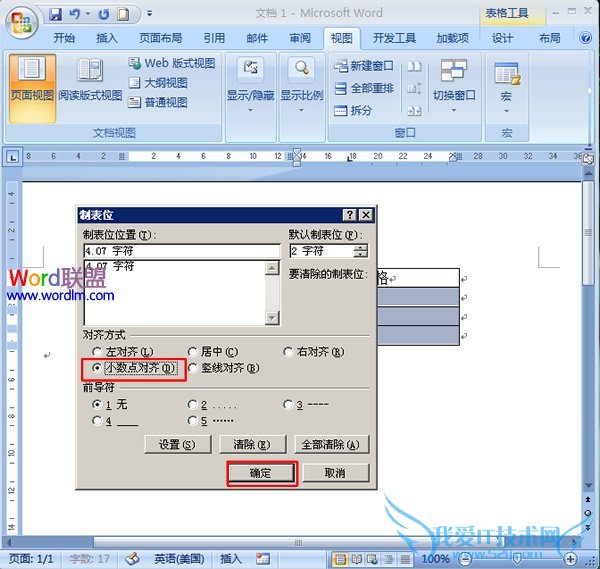Click the 清除 button
600x569 pixels.
[x=252, y=444]
